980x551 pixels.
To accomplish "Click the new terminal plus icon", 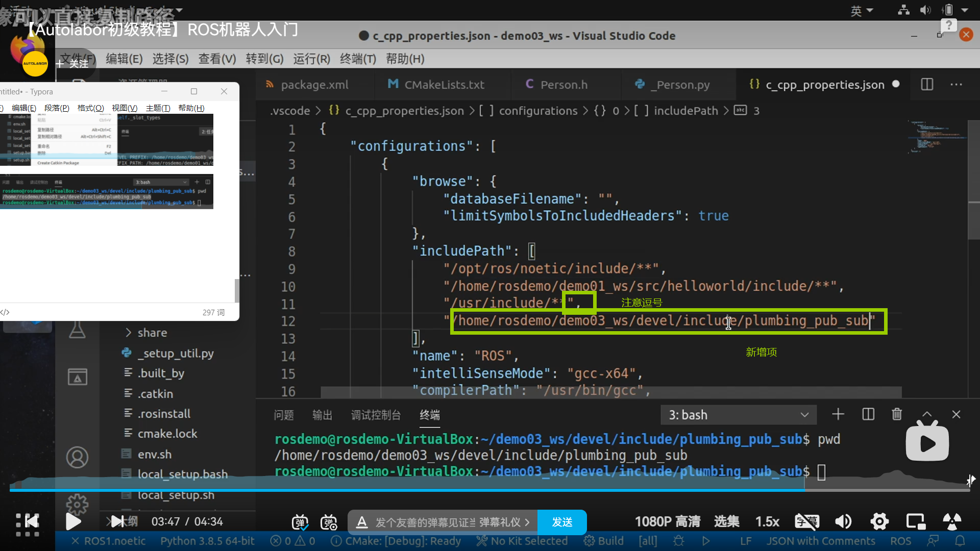I will pos(838,414).
